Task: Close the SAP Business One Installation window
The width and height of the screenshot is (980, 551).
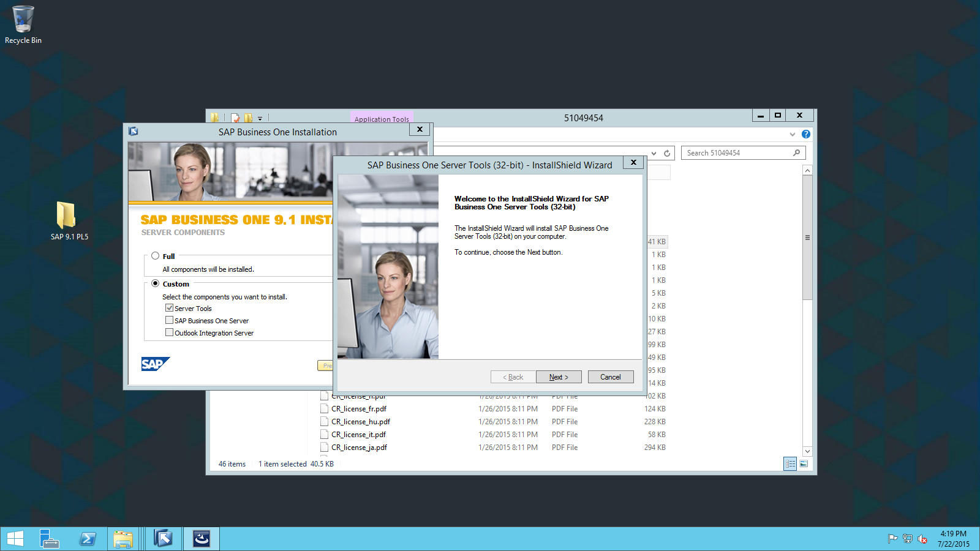Action: (x=420, y=129)
